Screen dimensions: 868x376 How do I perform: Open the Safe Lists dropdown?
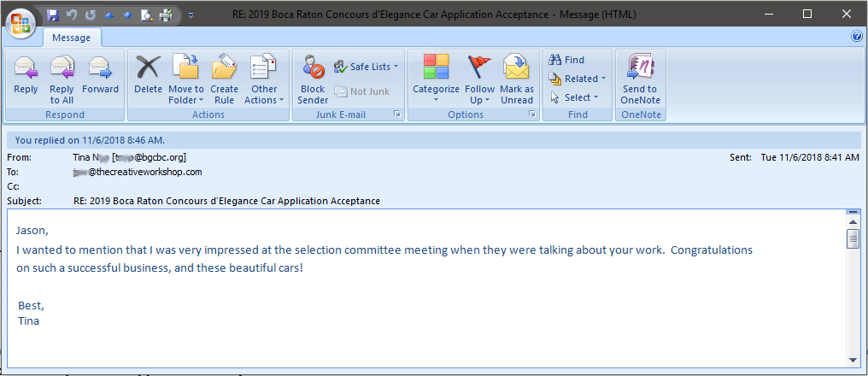[x=367, y=67]
